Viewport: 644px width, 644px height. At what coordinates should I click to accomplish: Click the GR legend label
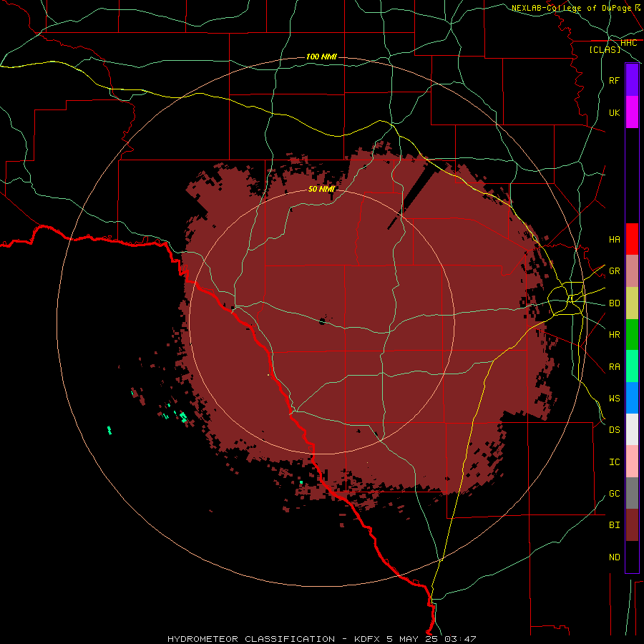click(x=614, y=271)
